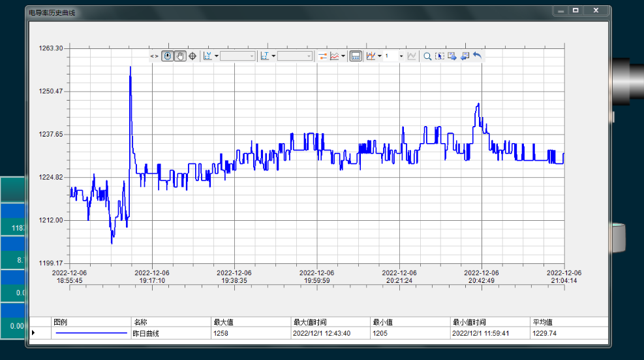Click the Y-axis settings icon
This screenshot has height=360, width=644.
207,56
